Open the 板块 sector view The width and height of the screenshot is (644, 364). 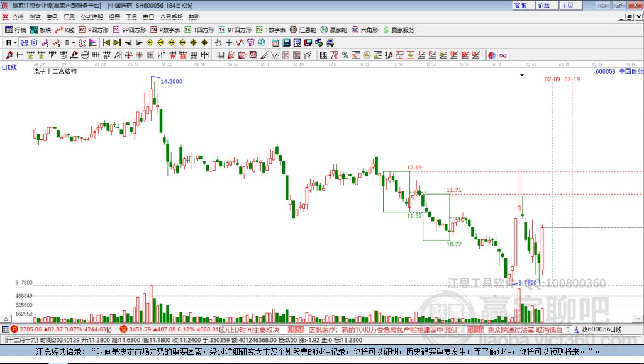coord(41,30)
